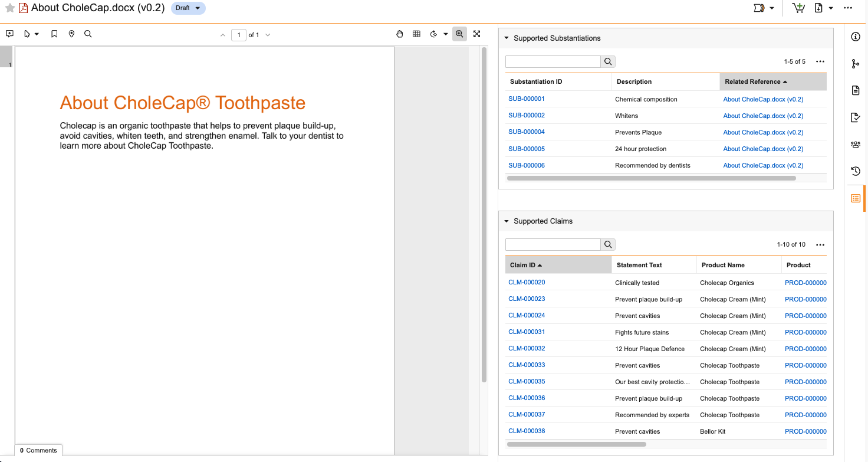This screenshot has height=462, width=868.
Task: Click the page number input box
Action: pyautogui.click(x=238, y=35)
